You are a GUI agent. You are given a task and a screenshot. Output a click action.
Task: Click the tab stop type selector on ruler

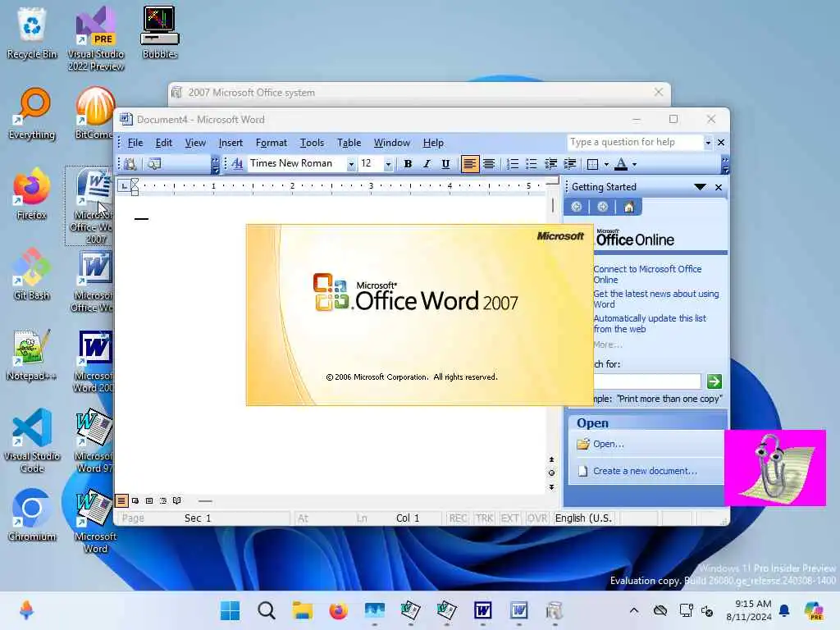(x=125, y=186)
